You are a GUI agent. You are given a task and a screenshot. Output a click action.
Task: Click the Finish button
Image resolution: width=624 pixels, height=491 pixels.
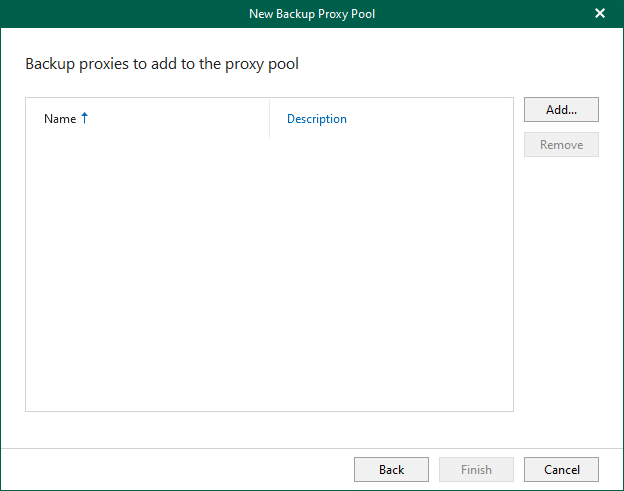pos(476,470)
